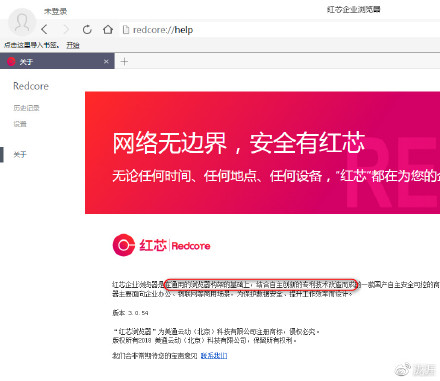Image resolution: width=440 pixels, height=381 pixels.
Task: Select 关于 in the sidebar
Action: coord(20,154)
